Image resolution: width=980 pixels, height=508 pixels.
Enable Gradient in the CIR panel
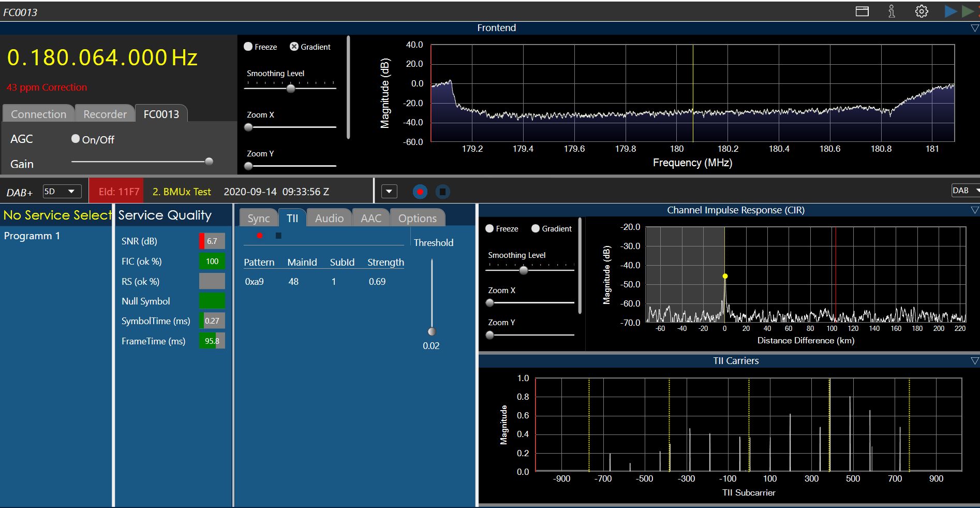[536, 228]
